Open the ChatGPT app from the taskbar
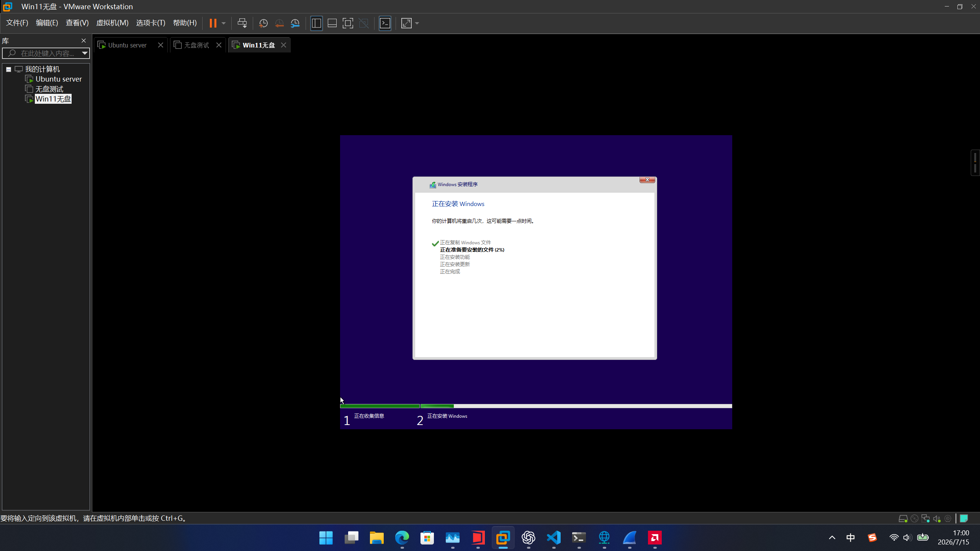 (x=528, y=538)
